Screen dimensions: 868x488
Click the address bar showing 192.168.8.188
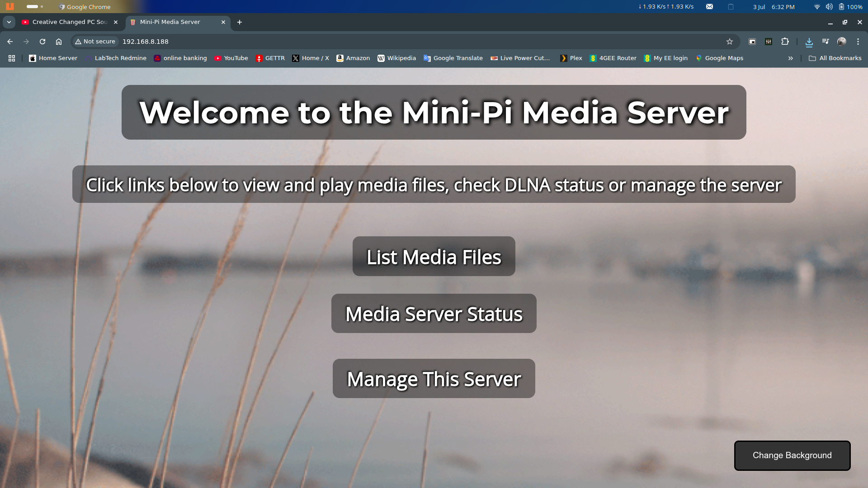[145, 41]
